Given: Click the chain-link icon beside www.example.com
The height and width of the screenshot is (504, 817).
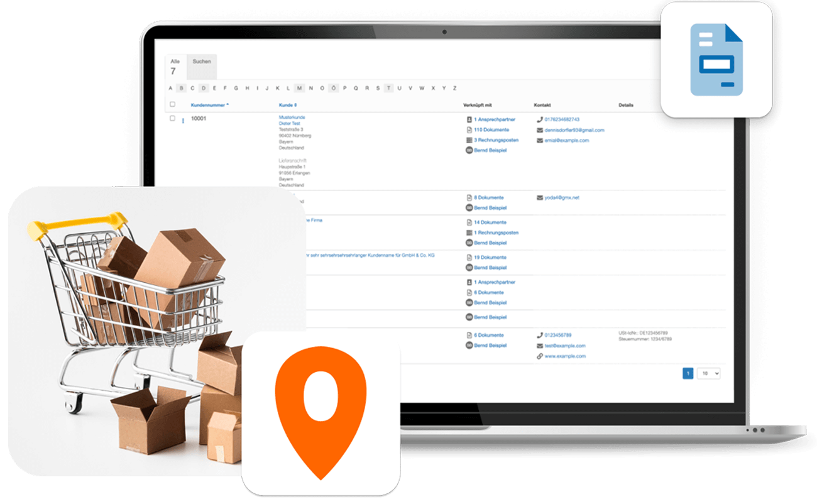Looking at the screenshot, I should tap(540, 356).
